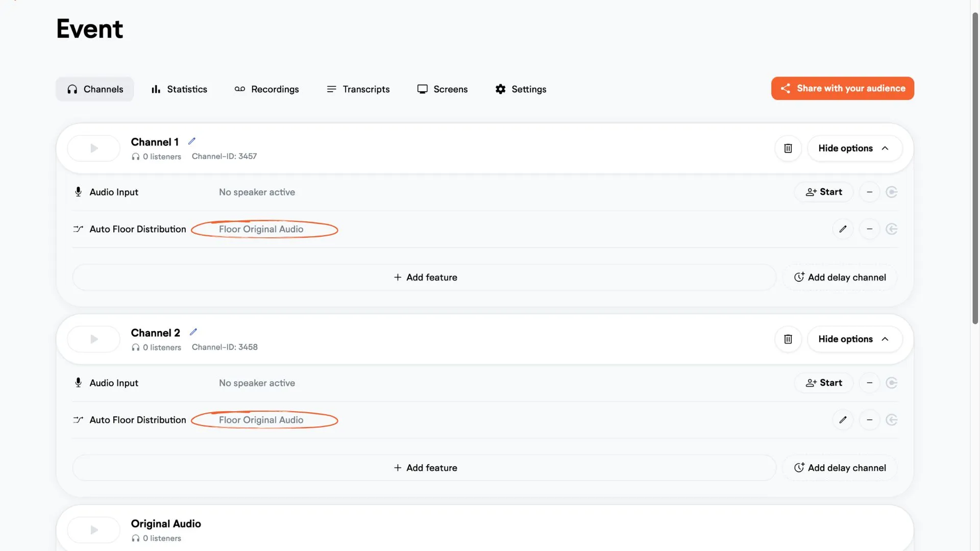Viewport: 980px width, 551px height.
Task: Play the Original Audio channel
Action: coord(94,530)
